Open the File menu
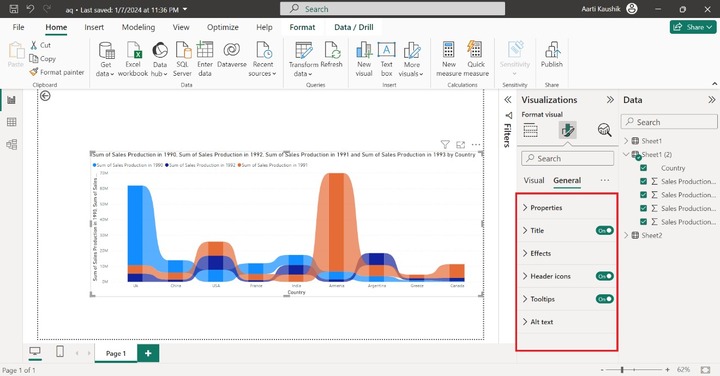The height and width of the screenshot is (376, 720). tap(18, 27)
